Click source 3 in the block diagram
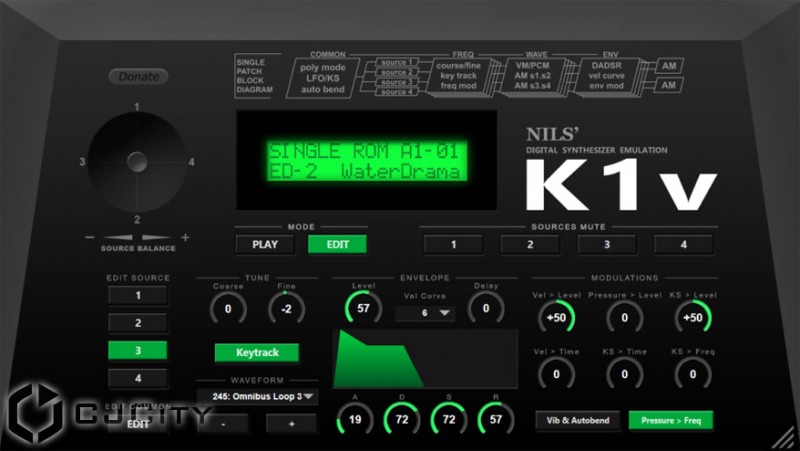The width and height of the screenshot is (800, 451). (x=397, y=82)
